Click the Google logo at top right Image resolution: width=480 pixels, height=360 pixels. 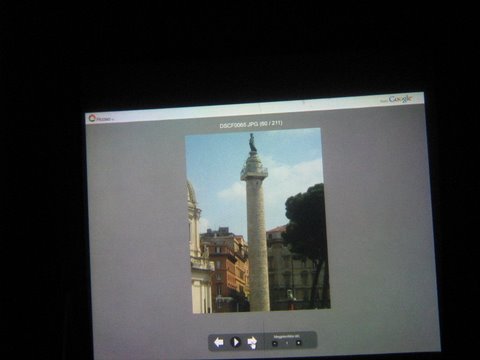click(401, 99)
